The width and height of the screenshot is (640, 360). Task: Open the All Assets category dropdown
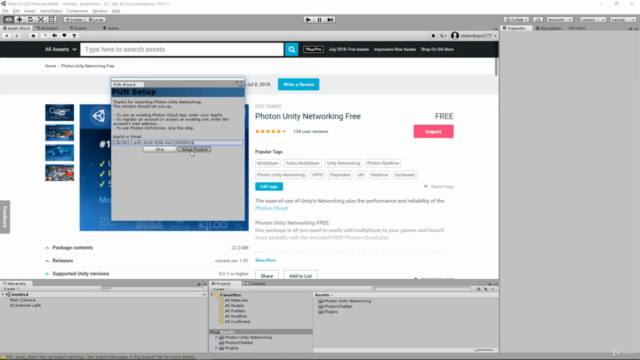[60, 49]
